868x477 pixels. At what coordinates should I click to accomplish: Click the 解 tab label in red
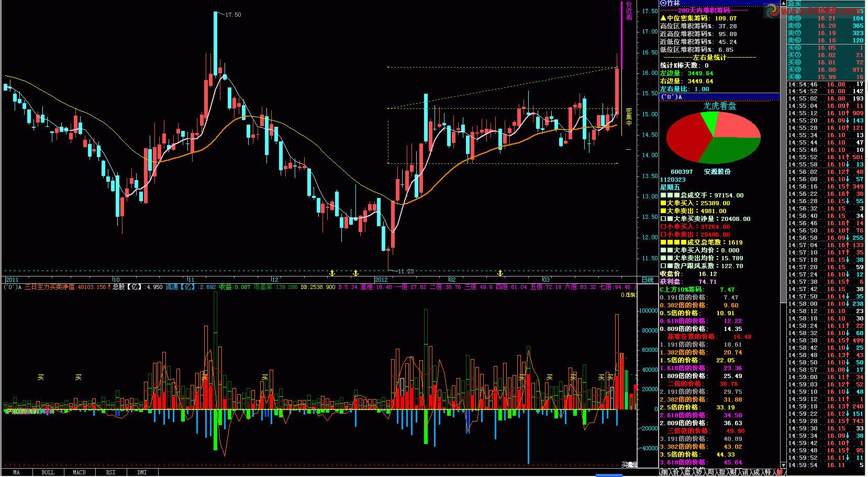[780, 472]
